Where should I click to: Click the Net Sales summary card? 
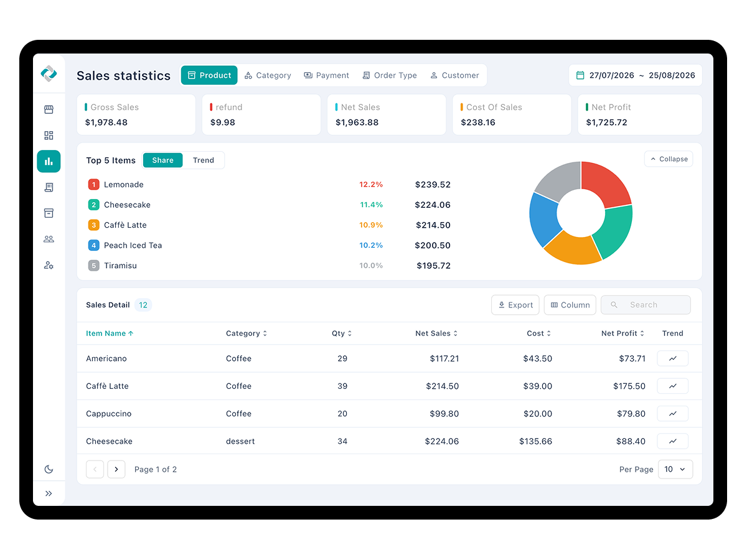tap(387, 114)
